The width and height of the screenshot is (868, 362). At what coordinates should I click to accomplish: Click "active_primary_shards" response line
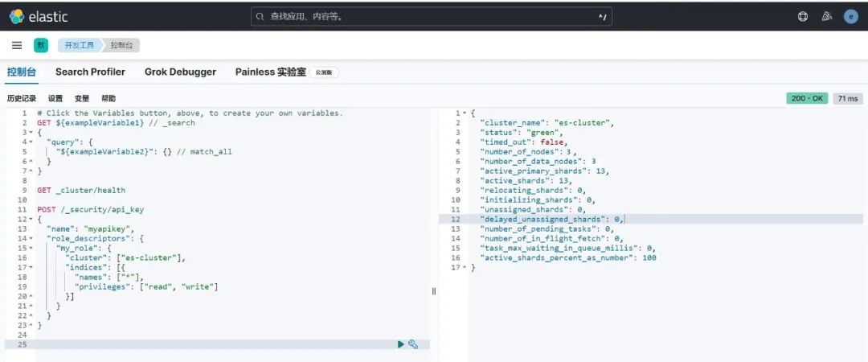tap(545, 171)
